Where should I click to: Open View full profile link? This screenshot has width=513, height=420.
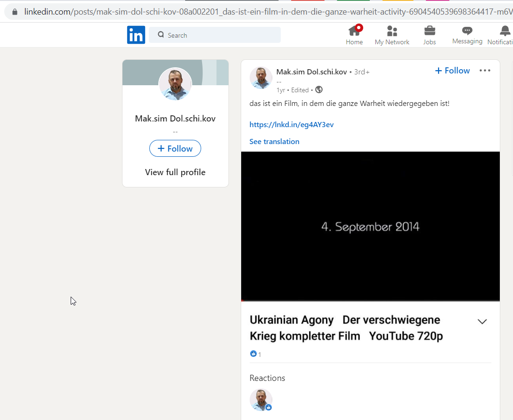175,172
